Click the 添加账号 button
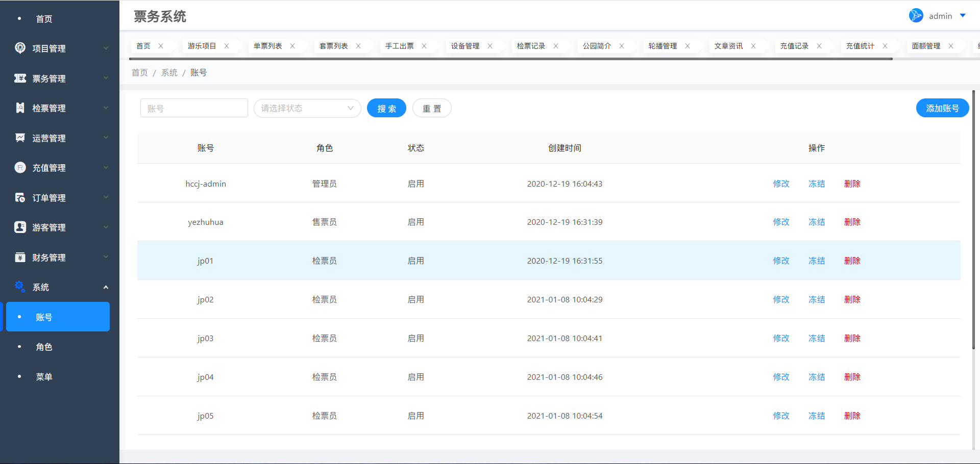 (x=942, y=108)
